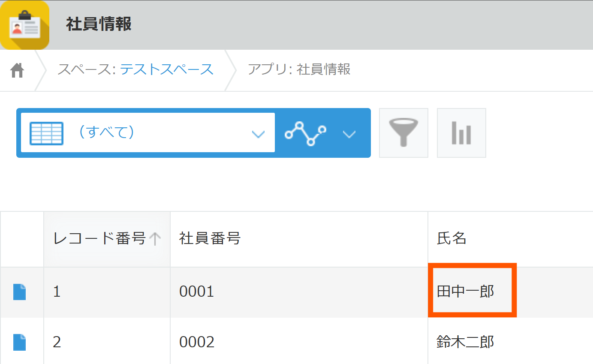The height and width of the screenshot is (364, 593).
Task: Click the アプリ: 社員情報 breadcrumb
Action: coord(299,69)
